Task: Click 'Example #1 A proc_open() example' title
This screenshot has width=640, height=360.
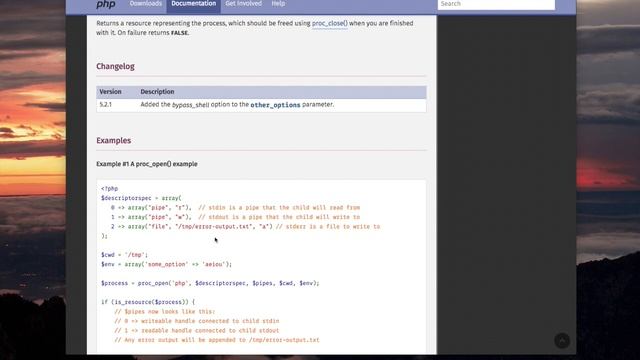Action: (147, 164)
